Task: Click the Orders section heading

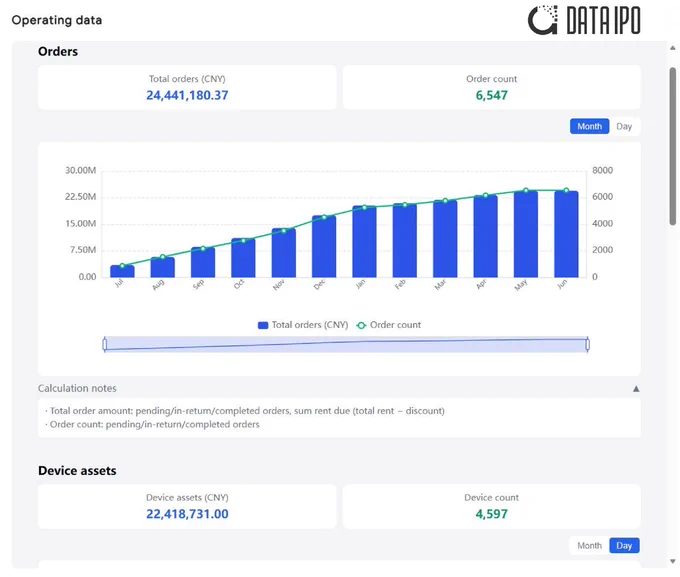Action: (x=58, y=51)
